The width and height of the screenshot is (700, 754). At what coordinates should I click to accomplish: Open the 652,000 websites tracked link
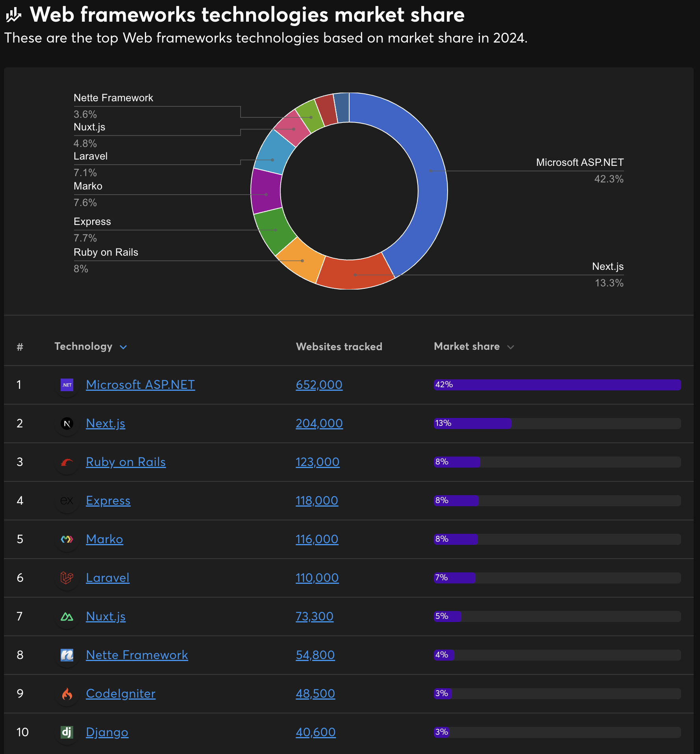pos(319,385)
